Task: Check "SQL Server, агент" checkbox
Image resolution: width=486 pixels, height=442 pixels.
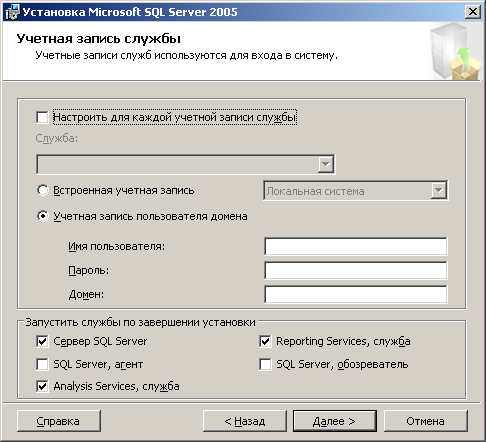Action: tap(42, 364)
